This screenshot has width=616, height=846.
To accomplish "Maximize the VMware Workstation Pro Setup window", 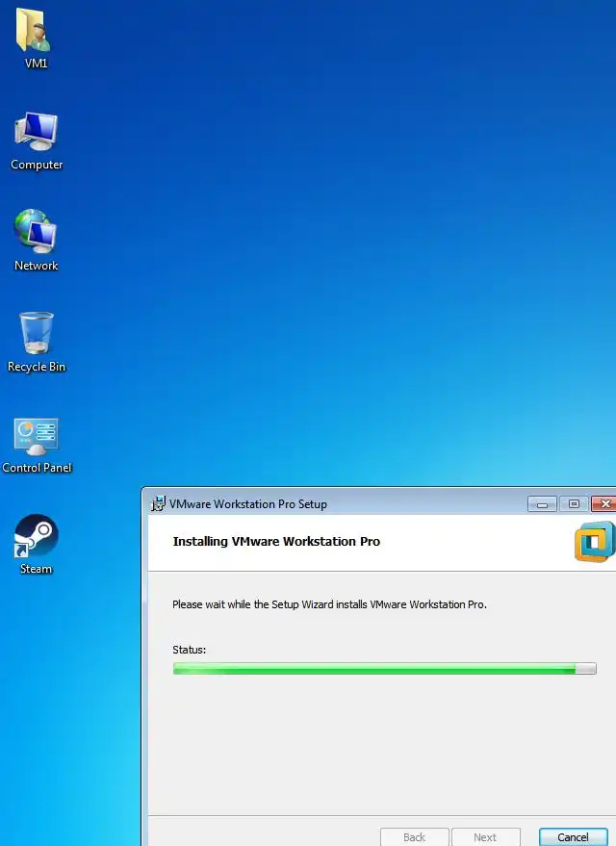I will (574, 504).
